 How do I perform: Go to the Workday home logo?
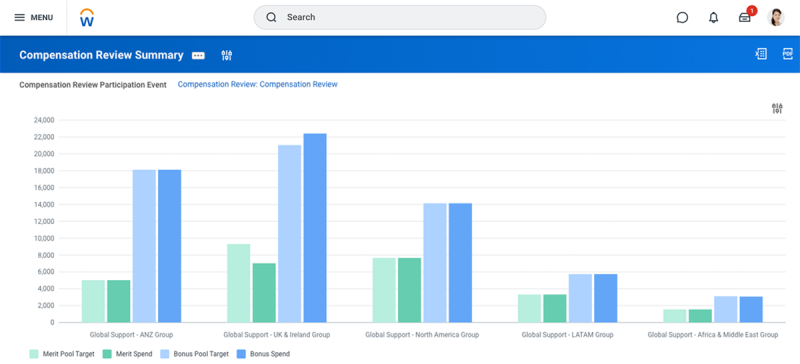pyautogui.click(x=87, y=17)
